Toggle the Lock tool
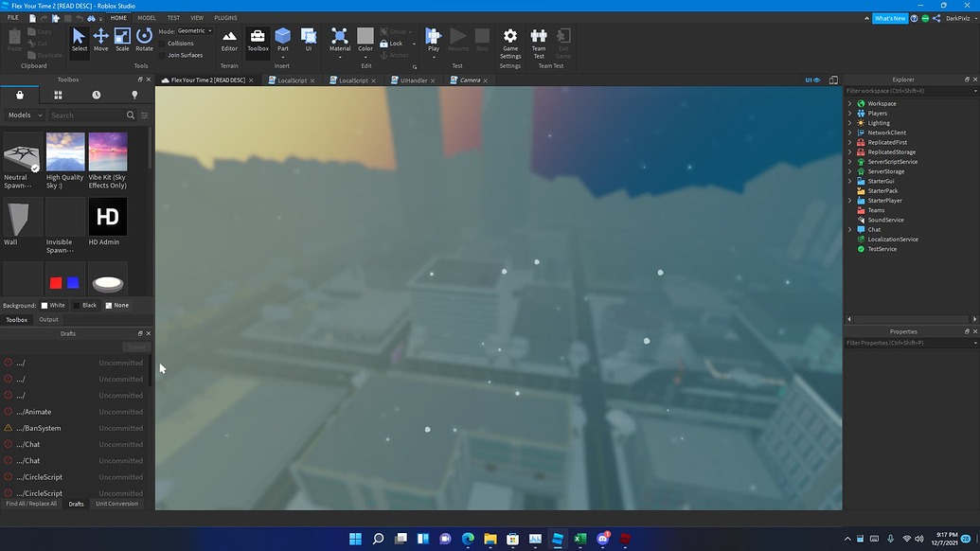This screenshot has height=551, width=980. click(392, 43)
